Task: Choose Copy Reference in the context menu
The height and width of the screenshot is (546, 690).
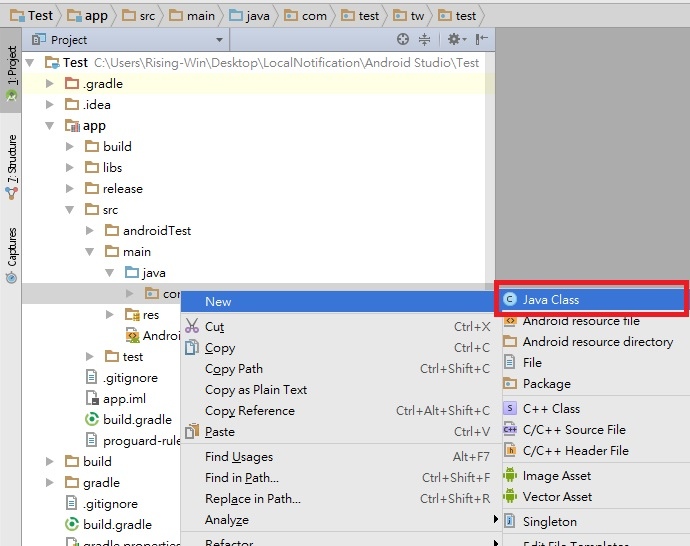Action: click(338, 411)
